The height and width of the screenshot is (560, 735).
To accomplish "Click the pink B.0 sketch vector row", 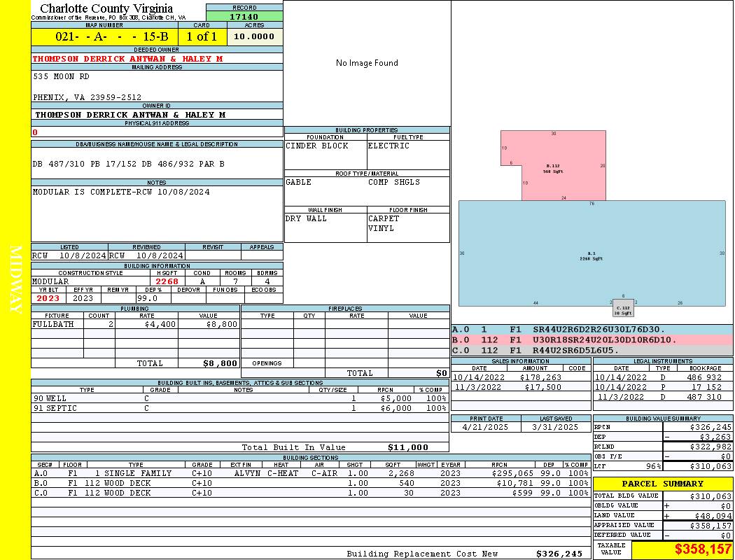I will tap(592, 339).
